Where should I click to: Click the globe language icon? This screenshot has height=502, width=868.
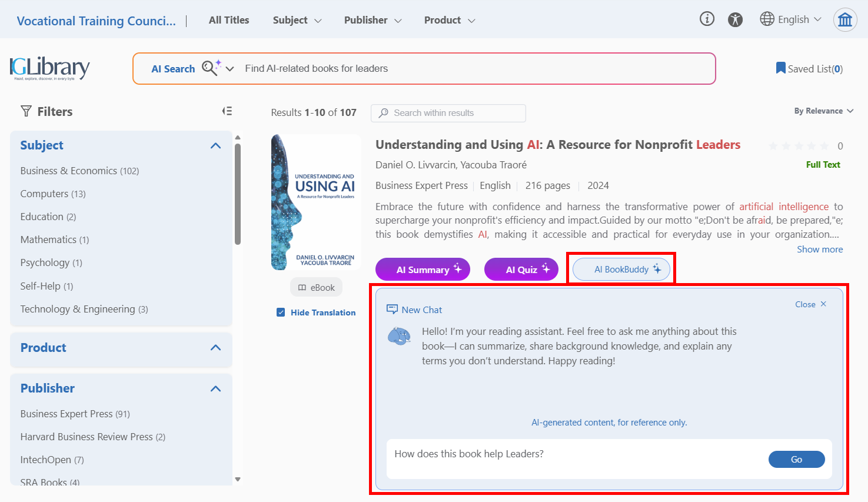click(767, 19)
